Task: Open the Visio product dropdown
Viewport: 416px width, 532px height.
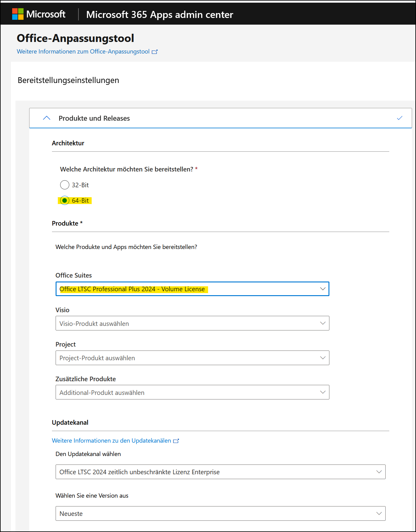Action: (192, 323)
